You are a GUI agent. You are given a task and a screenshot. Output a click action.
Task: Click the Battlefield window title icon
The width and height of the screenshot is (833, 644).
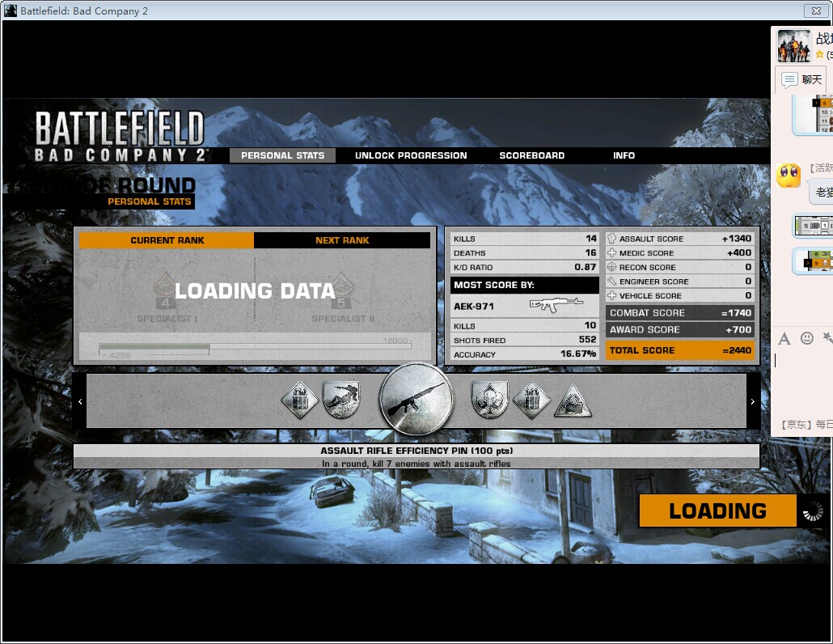(10, 11)
